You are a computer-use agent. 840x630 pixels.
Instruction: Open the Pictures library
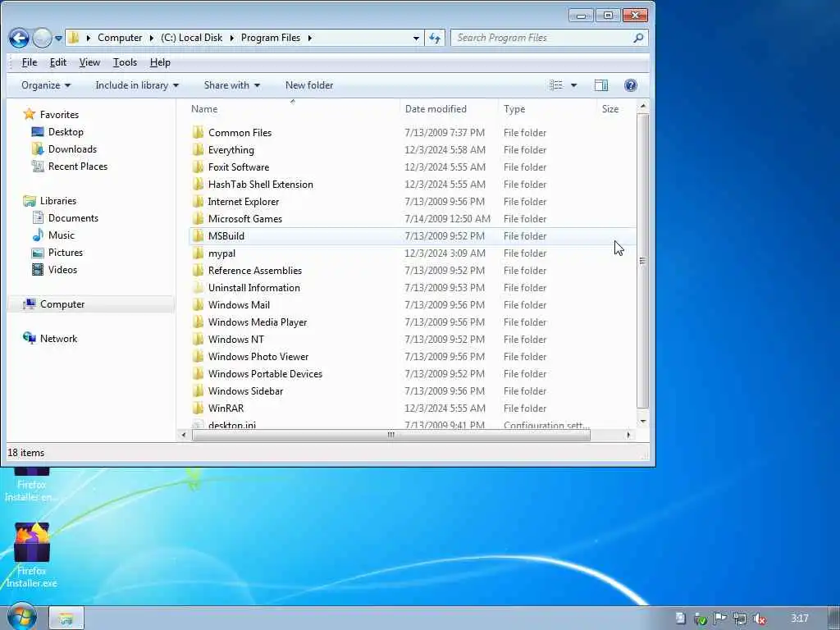click(66, 253)
